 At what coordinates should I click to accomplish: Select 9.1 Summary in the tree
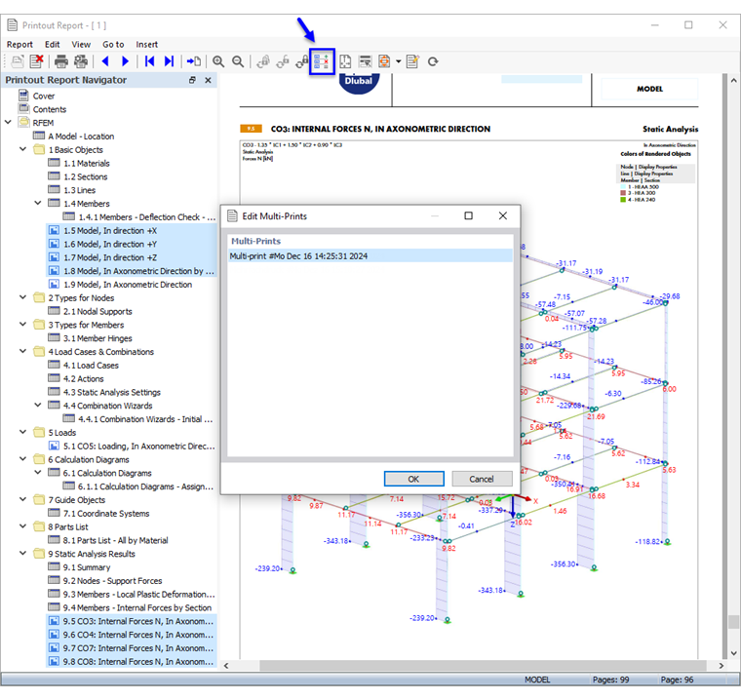[x=87, y=567]
